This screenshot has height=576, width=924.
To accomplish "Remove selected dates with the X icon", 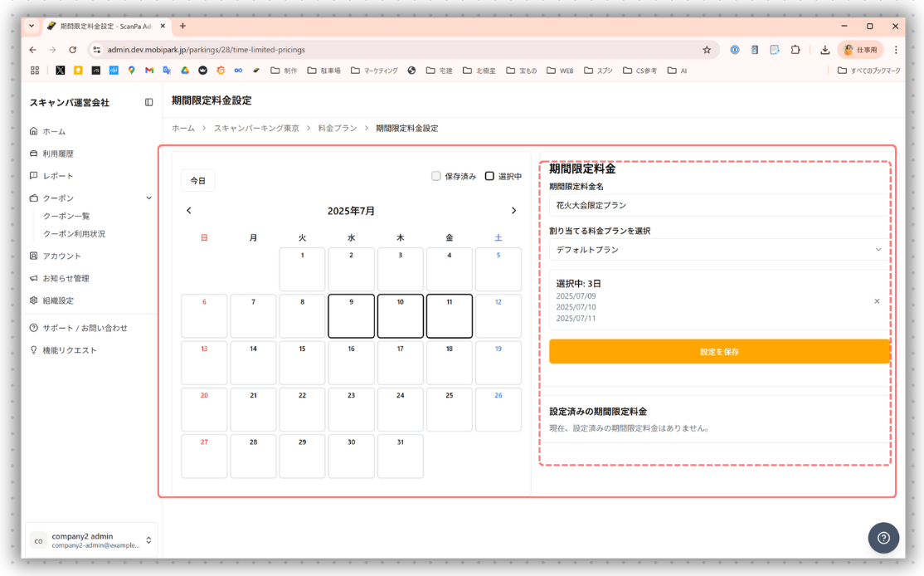I will coord(877,301).
